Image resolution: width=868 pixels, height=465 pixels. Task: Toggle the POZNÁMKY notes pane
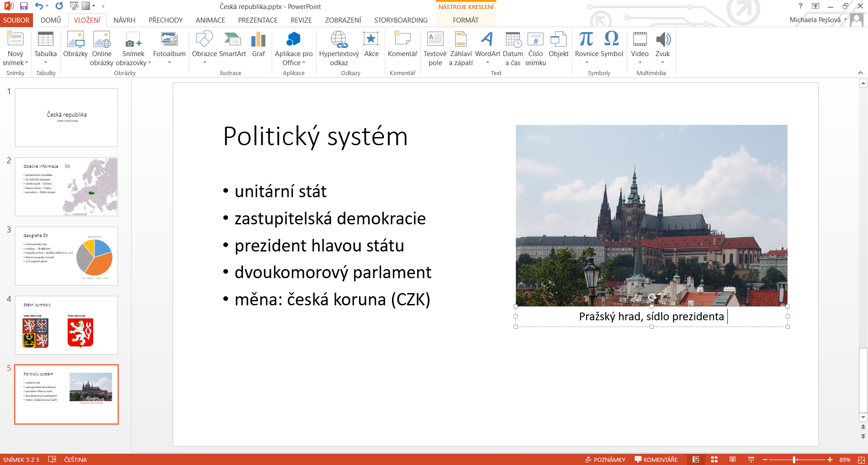click(x=605, y=460)
